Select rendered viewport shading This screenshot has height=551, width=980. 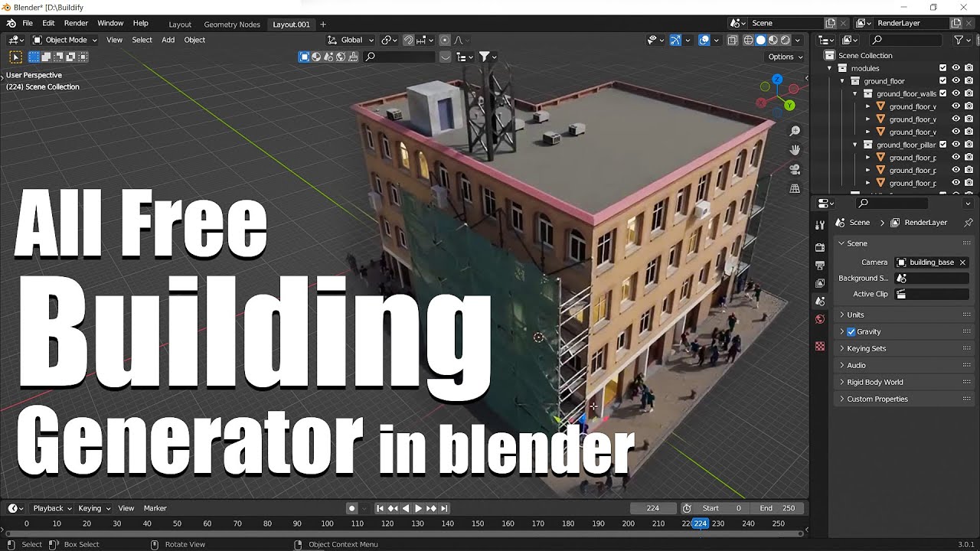pyautogui.click(x=785, y=40)
